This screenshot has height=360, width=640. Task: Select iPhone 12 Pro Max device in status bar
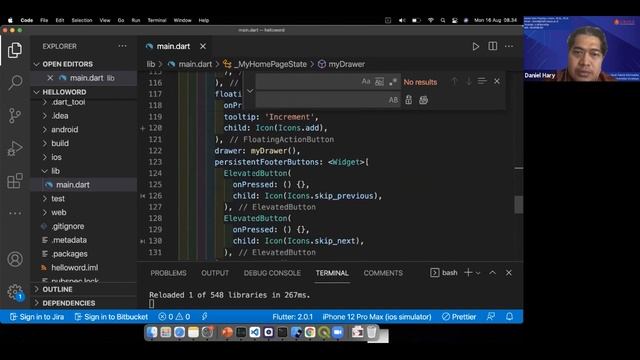click(x=377, y=317)
